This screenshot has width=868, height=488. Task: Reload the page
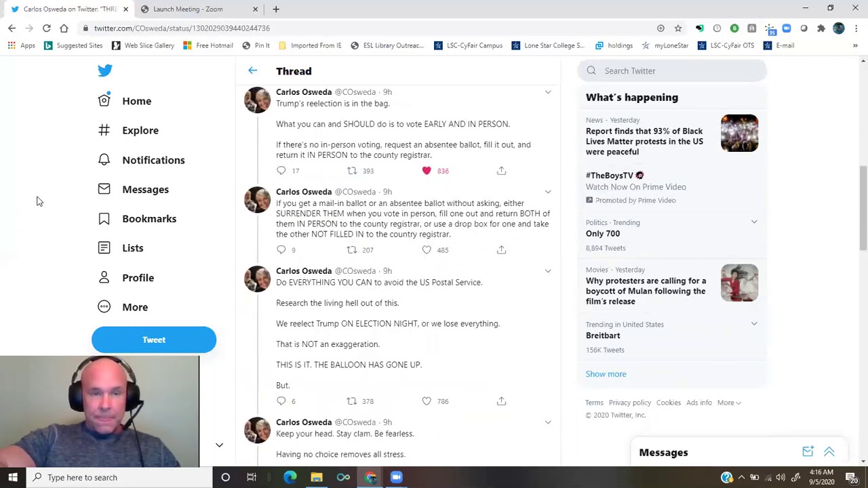(46, 28)
